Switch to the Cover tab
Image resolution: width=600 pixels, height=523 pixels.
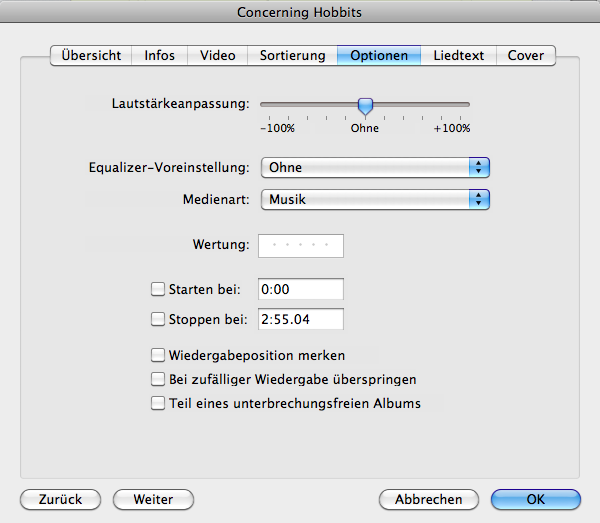click(526, 55)
